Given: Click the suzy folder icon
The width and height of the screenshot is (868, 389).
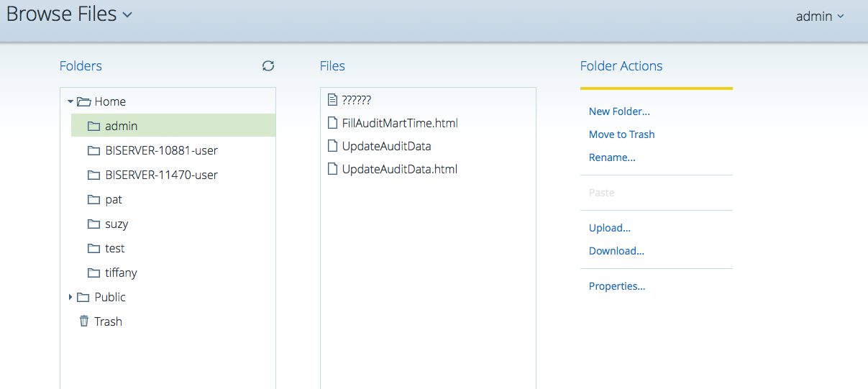Looking at the screenshot, I should [93, 224].
